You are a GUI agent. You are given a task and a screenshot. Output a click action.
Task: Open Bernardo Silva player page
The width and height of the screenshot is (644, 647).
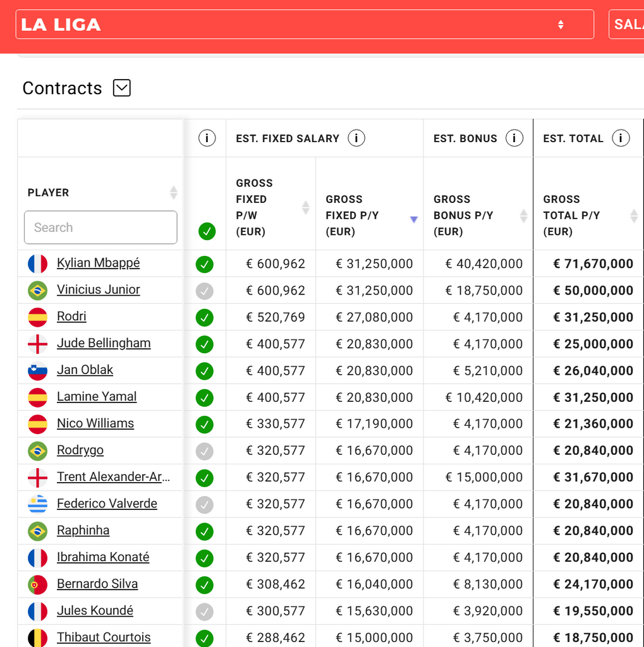coord(97,584)
